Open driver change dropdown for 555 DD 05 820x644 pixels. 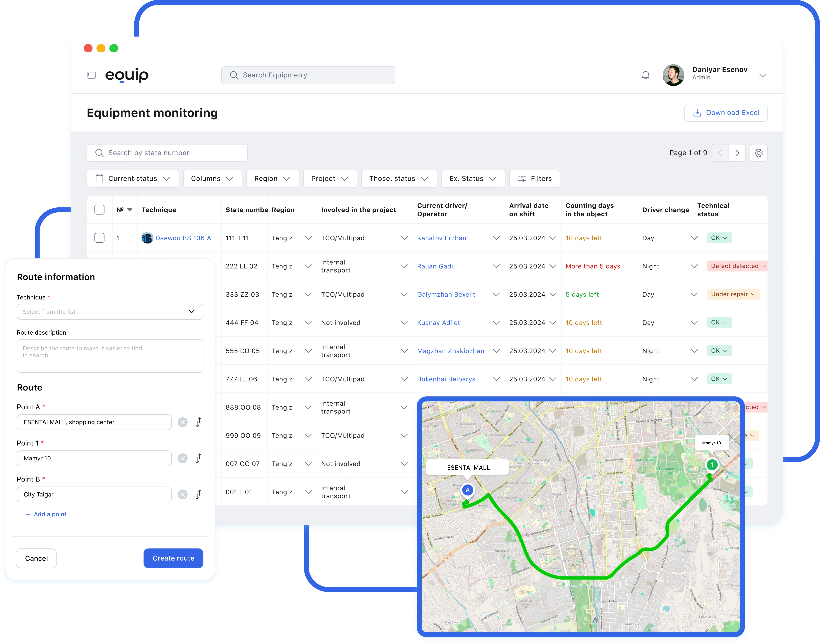(694, 351)
